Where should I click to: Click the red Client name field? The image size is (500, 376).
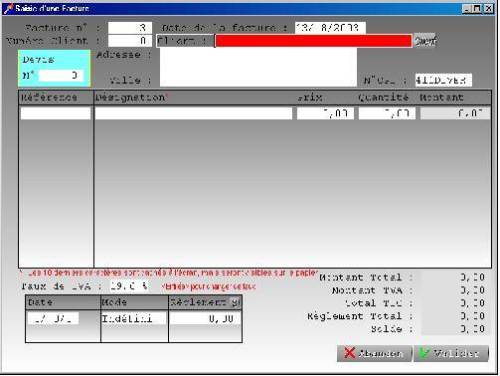[x=313, y=41]
